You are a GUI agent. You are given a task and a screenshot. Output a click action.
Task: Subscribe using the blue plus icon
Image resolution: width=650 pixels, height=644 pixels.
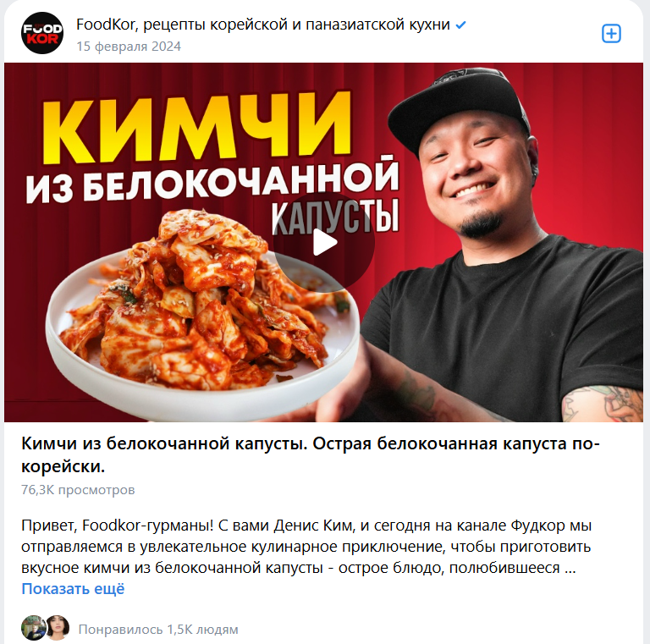(x=611, y=34)
